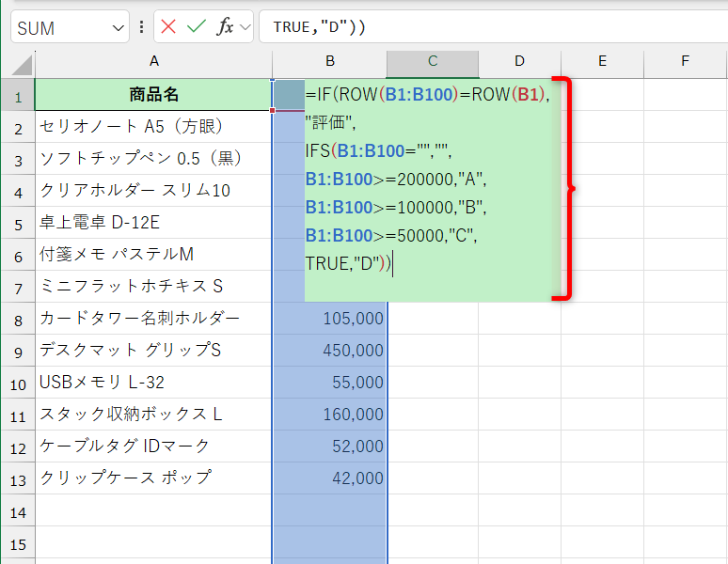Select row 12 header

18,446
